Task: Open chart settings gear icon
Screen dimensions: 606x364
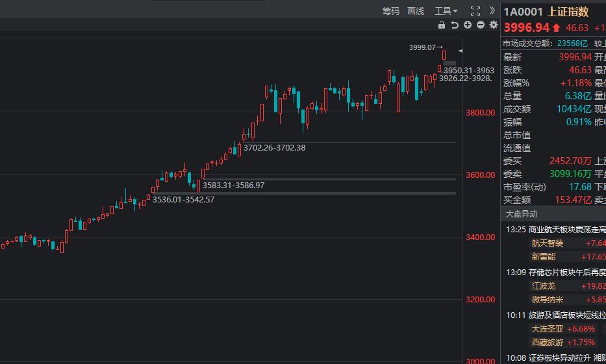Action: 494,25
